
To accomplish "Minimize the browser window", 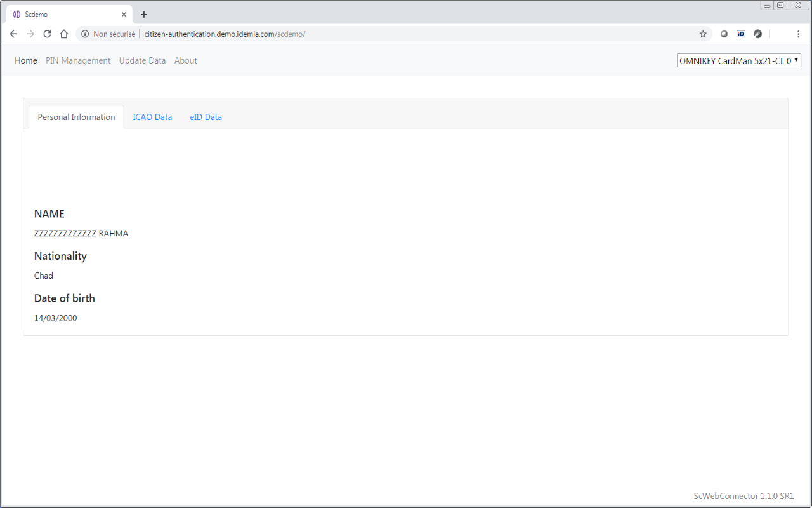I will [x=768, y=5].
